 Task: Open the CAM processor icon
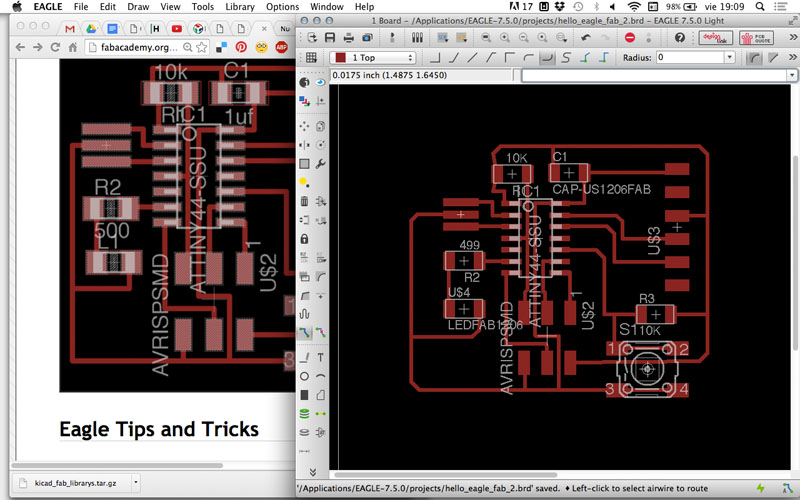(367, 38)
